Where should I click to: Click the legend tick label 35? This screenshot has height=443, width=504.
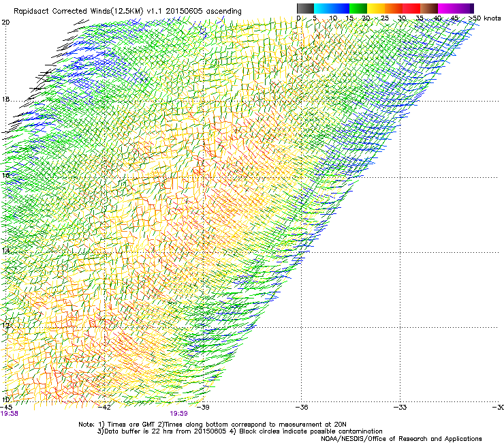[420, 18]
